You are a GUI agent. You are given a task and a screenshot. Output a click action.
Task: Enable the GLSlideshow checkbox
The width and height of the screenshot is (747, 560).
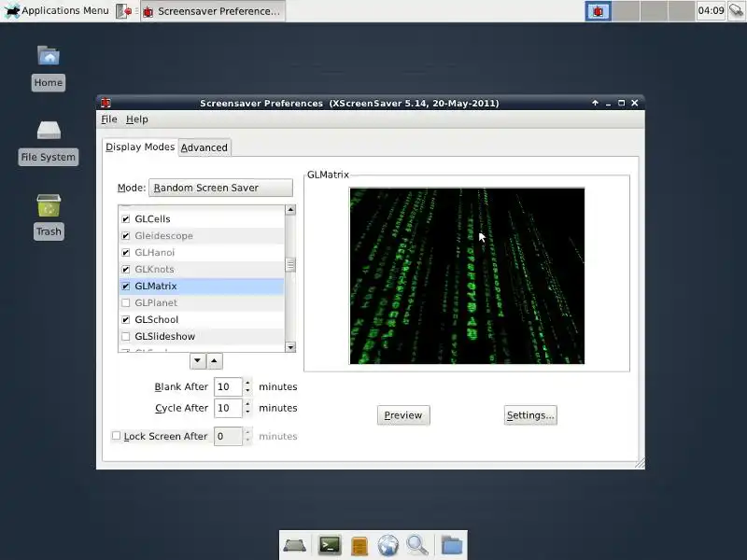click(x=126, y=336)
